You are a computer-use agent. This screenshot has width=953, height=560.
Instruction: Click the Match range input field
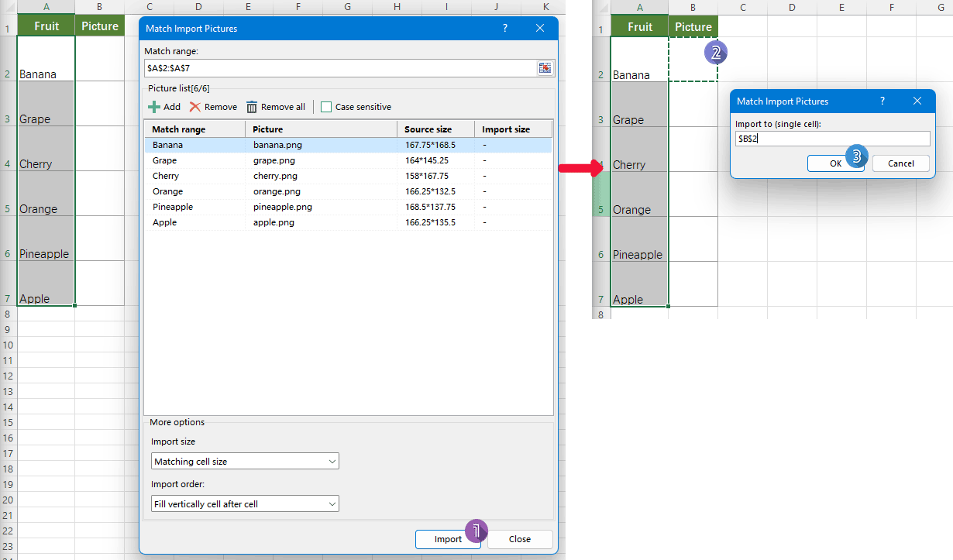(340, 68)
